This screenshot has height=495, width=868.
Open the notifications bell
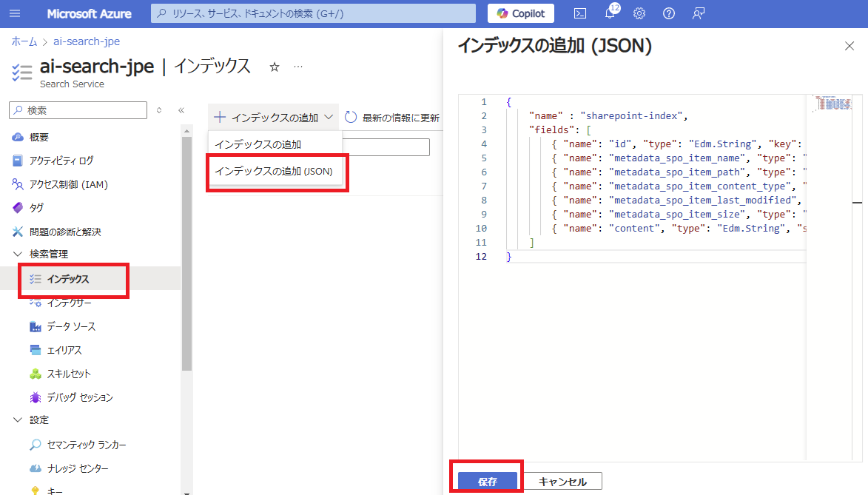click(610, 13)
